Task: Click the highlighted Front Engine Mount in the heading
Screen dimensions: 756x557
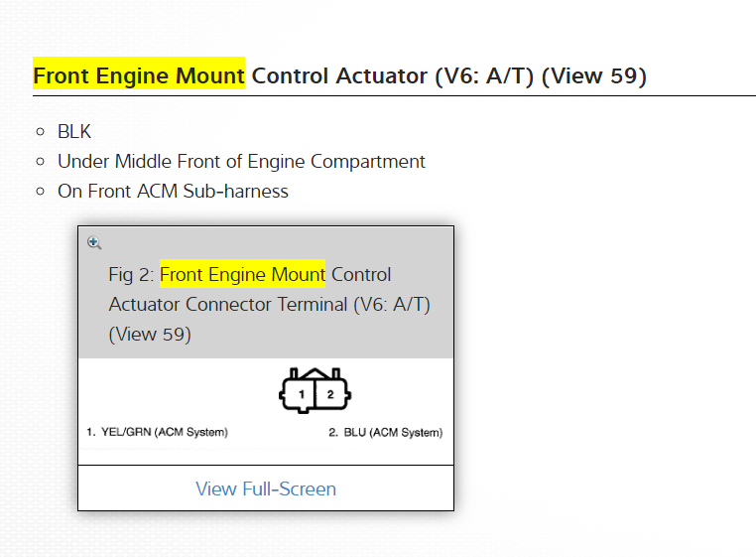Action: (139, 75)
